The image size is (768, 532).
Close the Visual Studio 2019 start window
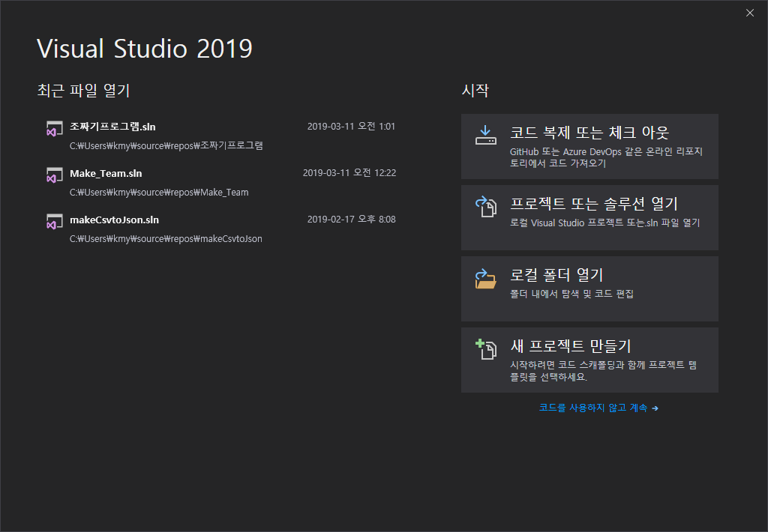[750, 13]
